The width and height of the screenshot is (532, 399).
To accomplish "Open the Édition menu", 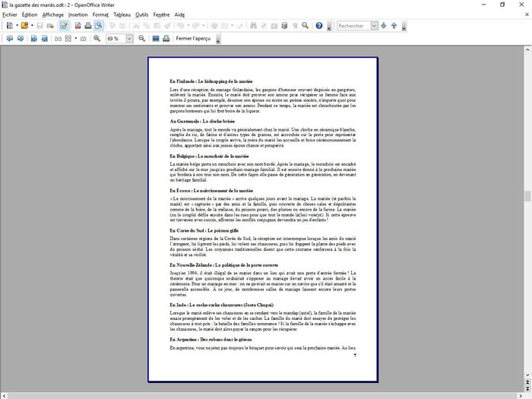I will (x=30, y=14).
